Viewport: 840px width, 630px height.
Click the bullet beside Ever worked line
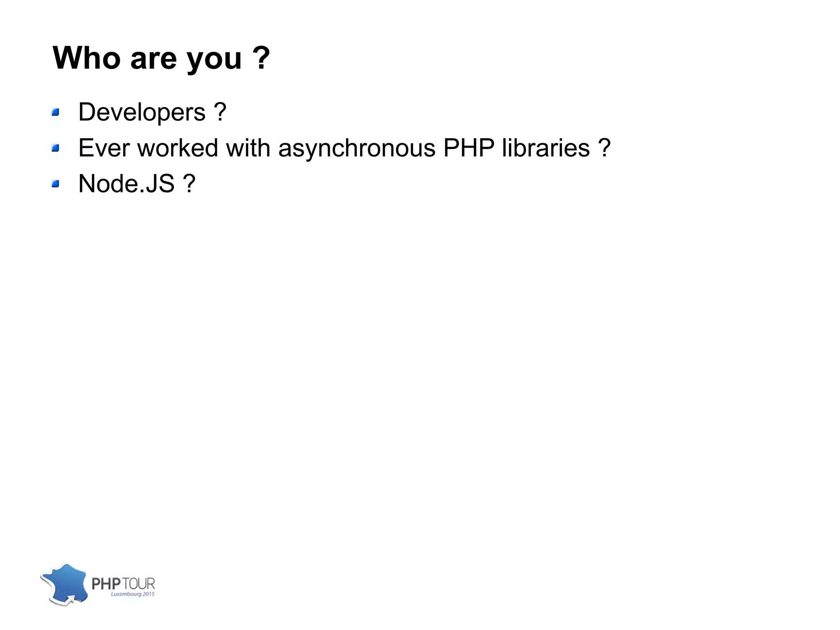(x=56, y=148)
